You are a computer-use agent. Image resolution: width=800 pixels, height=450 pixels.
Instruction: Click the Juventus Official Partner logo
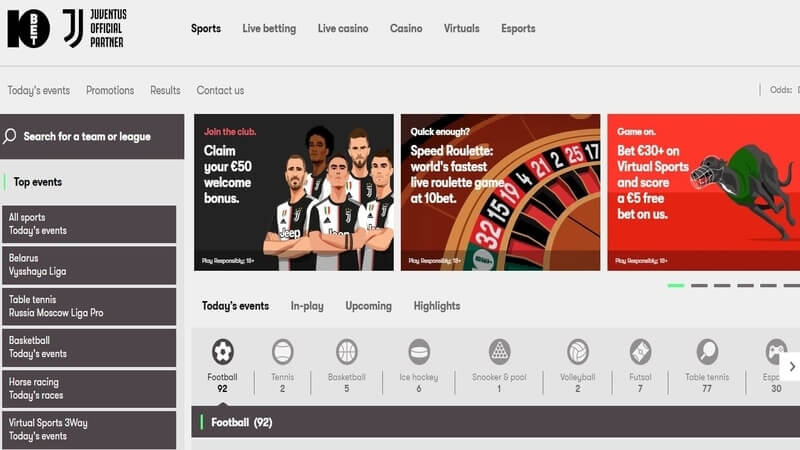point(95,29)
